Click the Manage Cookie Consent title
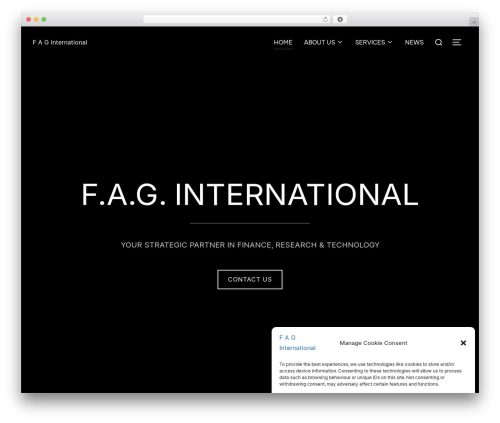Image resolution: width=500 pixels, height=423 pixels. [x=373, y=343]
